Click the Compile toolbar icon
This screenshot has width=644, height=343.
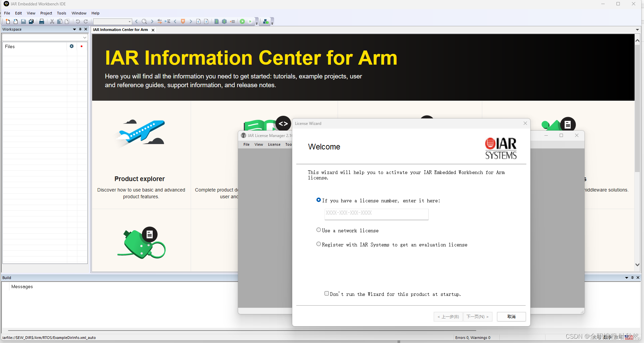217,22
